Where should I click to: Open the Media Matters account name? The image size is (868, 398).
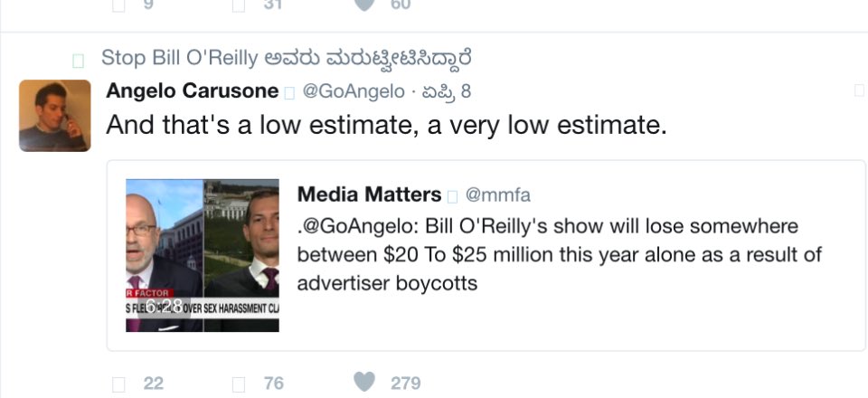[x=369, y=194]
